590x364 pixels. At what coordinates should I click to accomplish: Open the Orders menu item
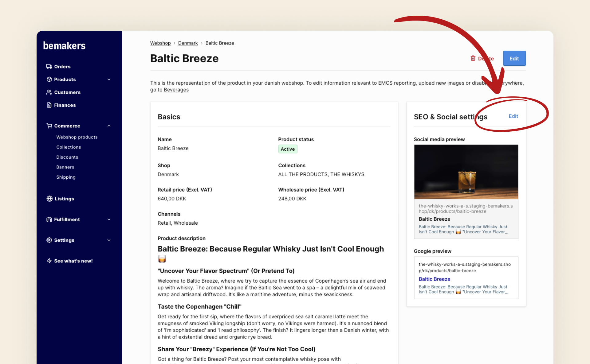click(x=62, y=66)
